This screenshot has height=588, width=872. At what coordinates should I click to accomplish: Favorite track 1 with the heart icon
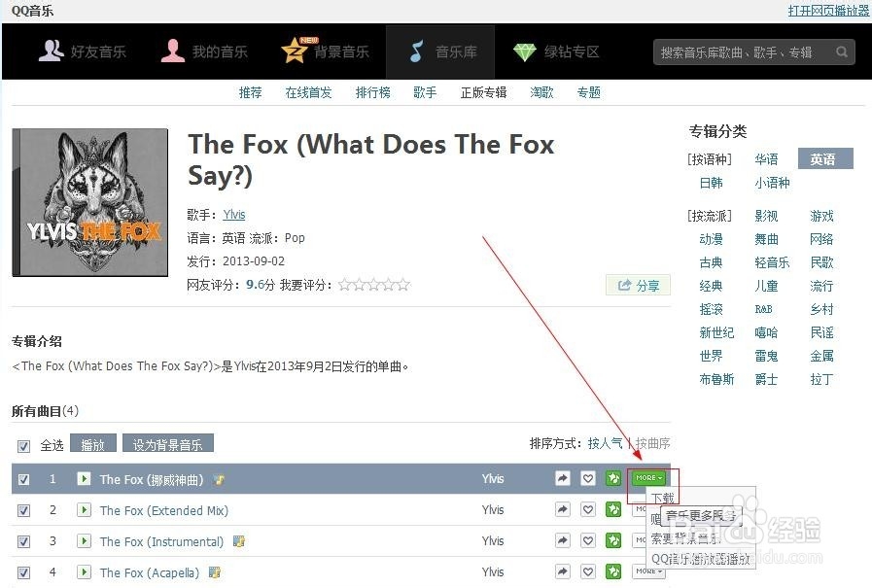click(x=588, y=478)
